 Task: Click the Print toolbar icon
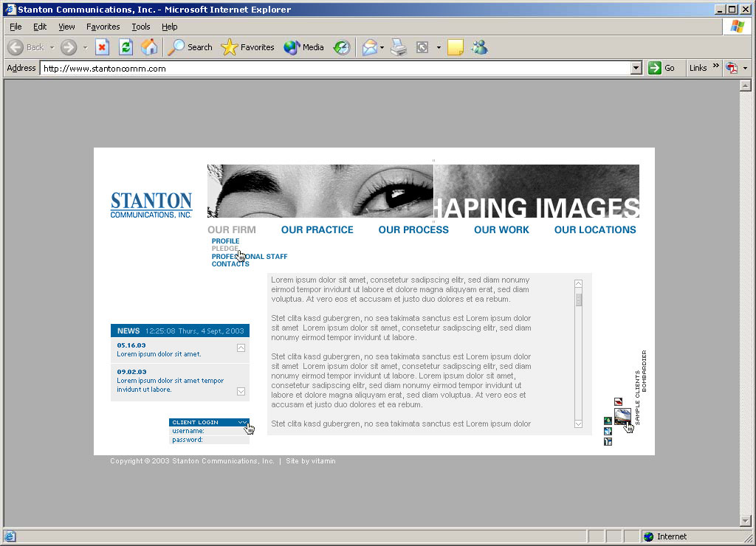tap(399, 47)
